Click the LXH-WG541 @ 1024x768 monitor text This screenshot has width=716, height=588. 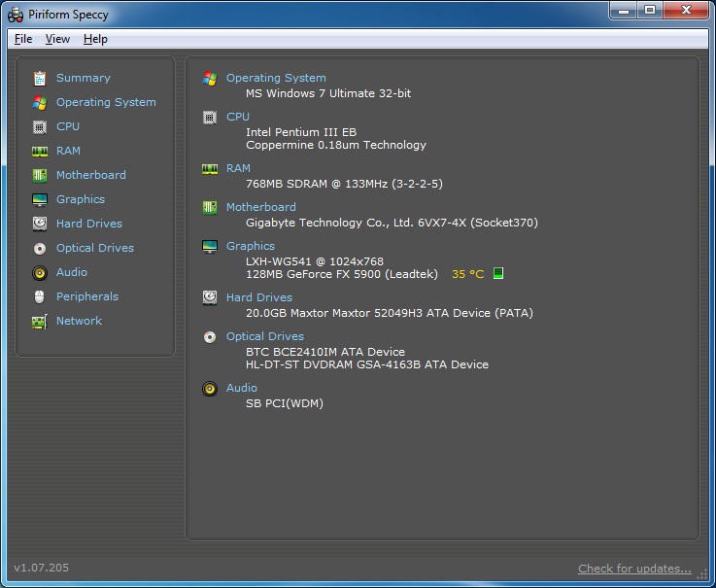tap(315, 261)
